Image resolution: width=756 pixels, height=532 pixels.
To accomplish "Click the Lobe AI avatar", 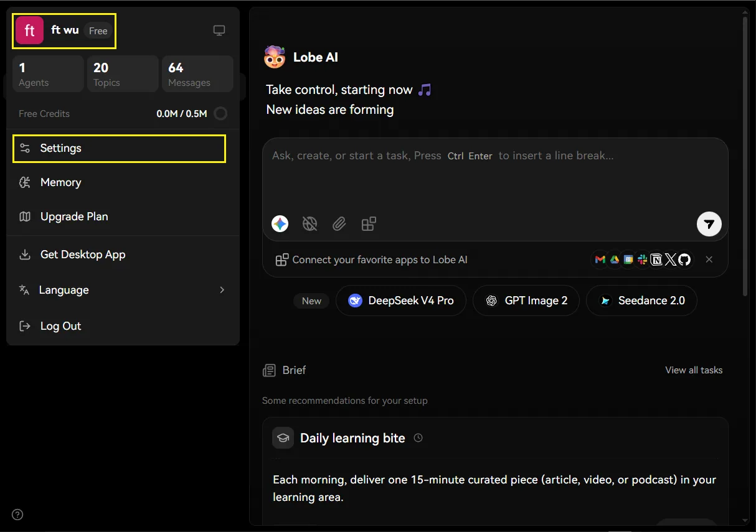I will [275, 57].
